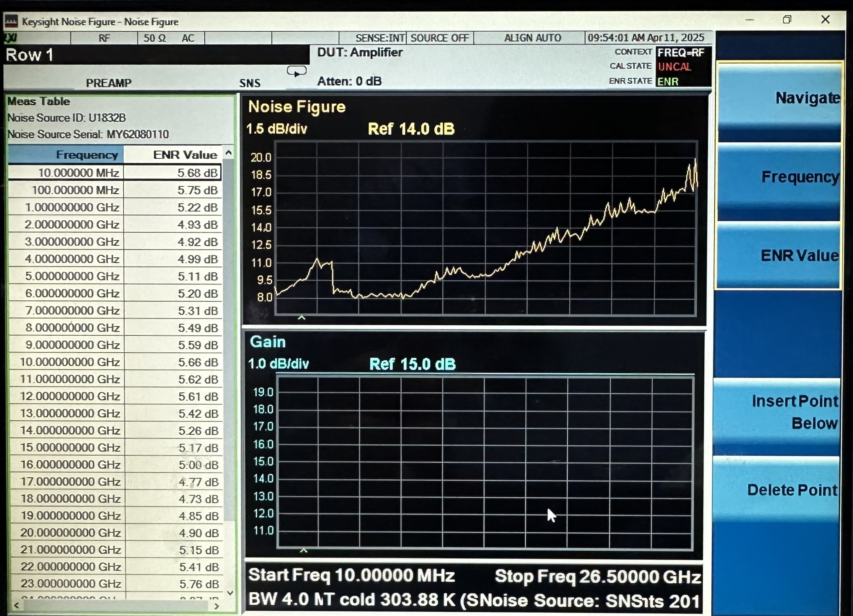Click Gain Ref 15.0 dB value
Screen dimensions: 853x616
412,364
